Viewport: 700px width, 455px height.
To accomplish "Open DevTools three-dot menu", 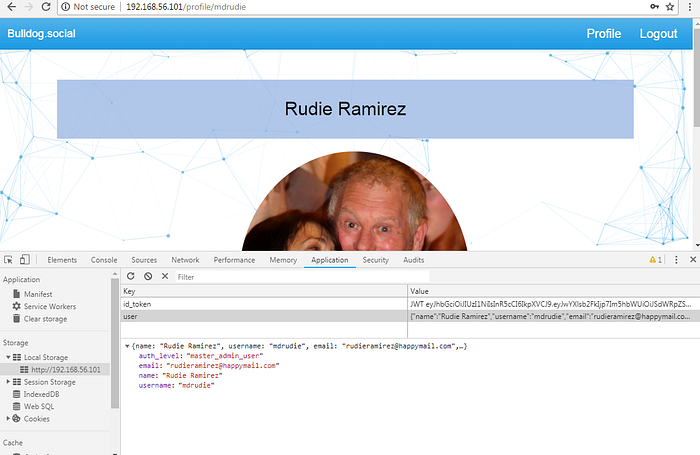I will pos(674,260).
